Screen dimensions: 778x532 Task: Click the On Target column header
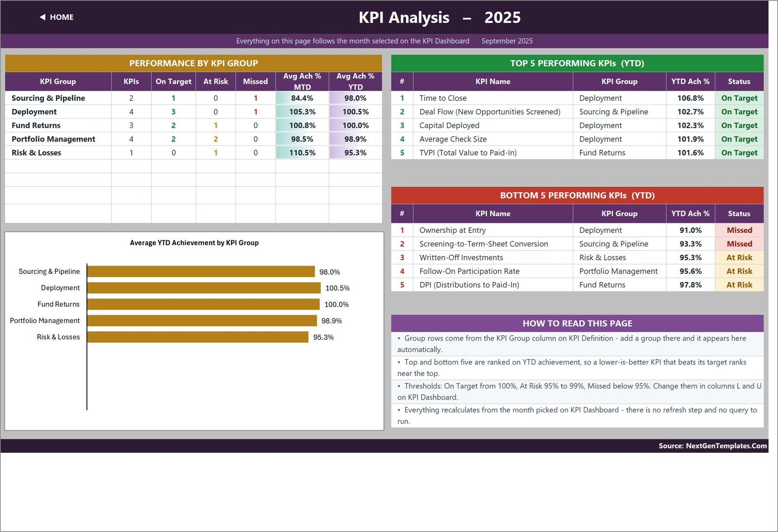(x=174, y=81)
